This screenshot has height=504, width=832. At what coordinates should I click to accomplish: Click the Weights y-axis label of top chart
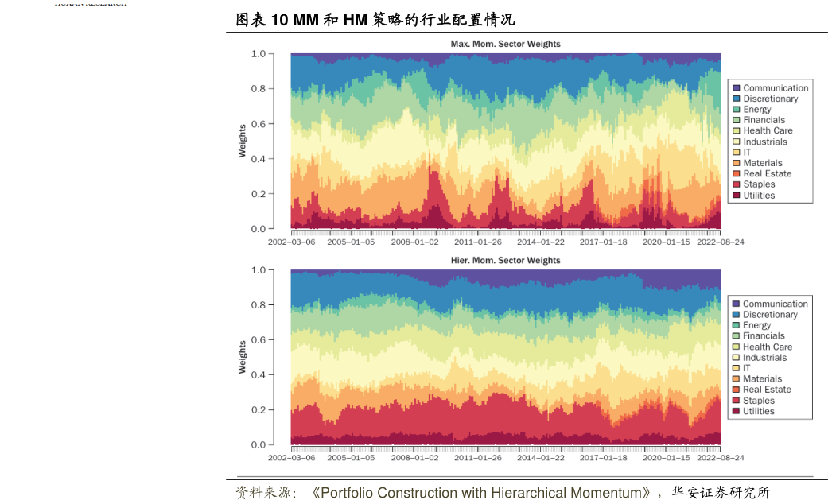tap(242, 141)
